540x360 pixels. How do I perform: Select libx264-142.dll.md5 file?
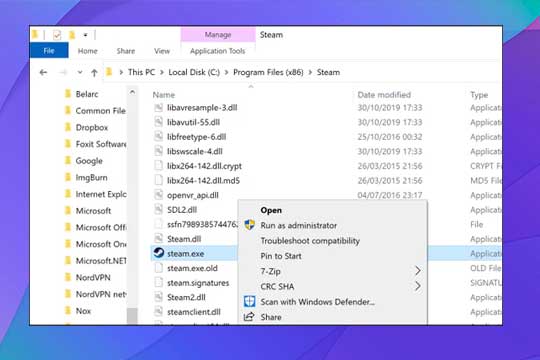(203, 181)
